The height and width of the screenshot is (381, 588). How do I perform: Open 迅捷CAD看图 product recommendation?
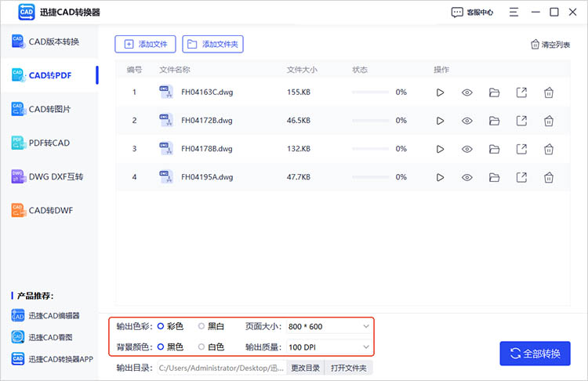click(42, 337)
